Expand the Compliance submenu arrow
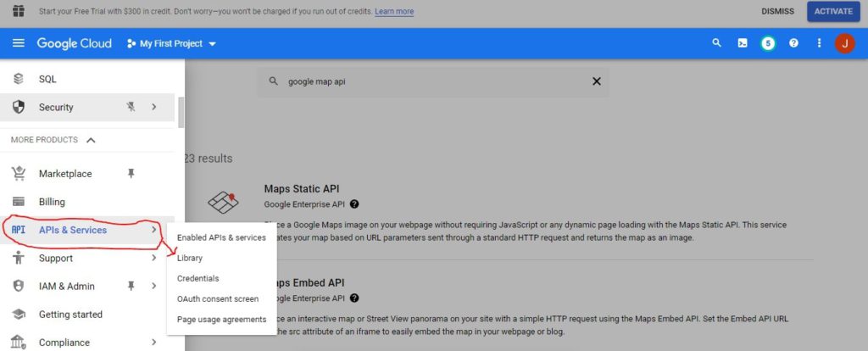The width and height of the screenshot is (868, 351). click(153, 343)
